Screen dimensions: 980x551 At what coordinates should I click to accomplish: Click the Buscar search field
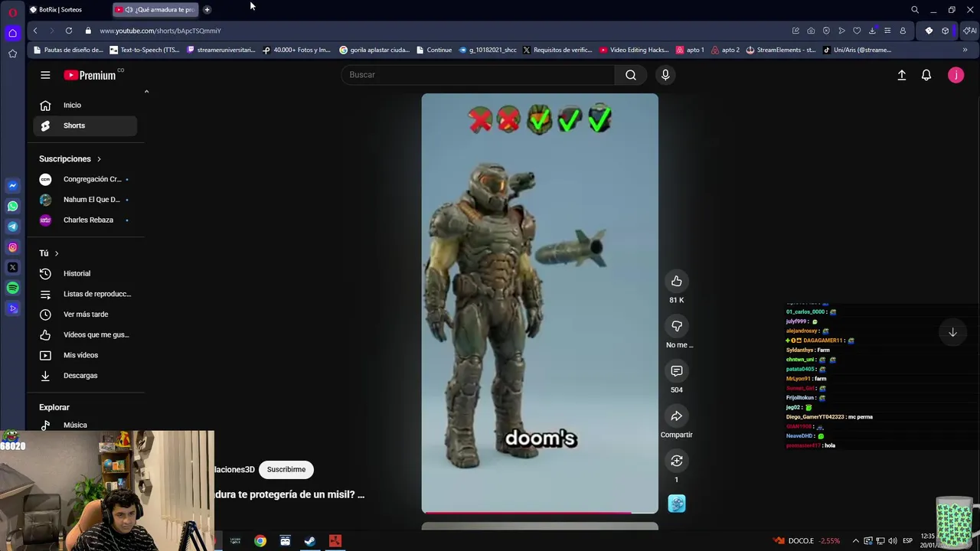point(478,75)
